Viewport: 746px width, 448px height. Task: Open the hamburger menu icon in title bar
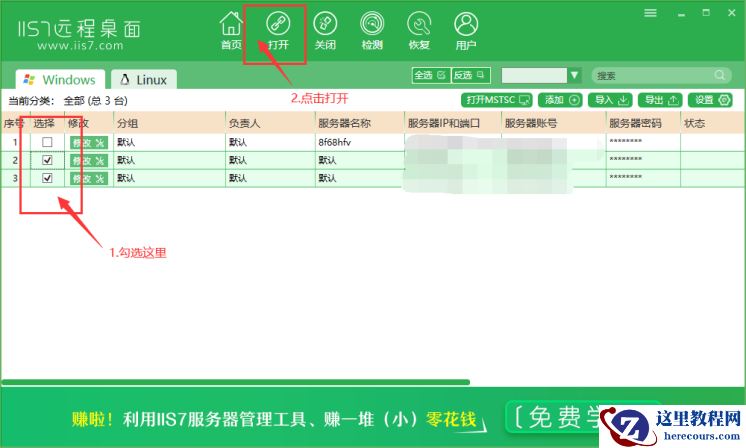[650, 13]
